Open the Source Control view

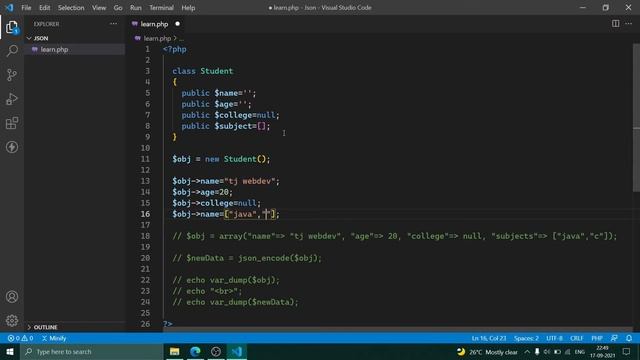point(12,75)
